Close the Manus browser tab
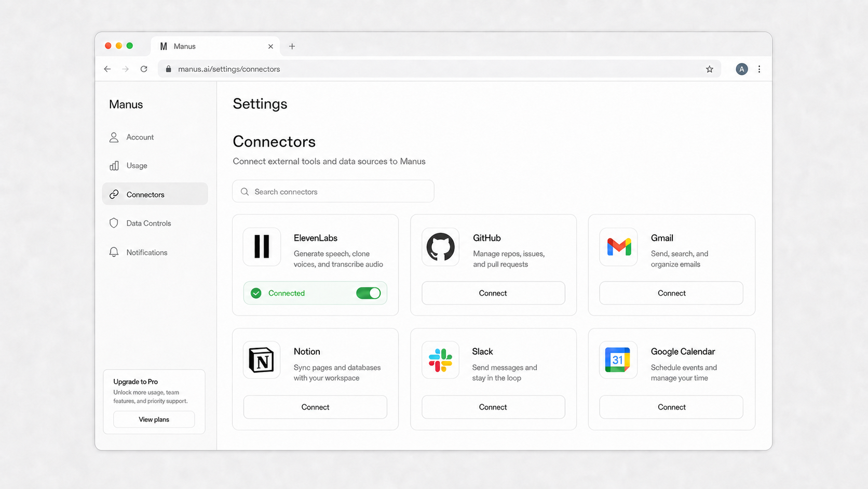This screenshot has width=868, height=489. click(270, 46)
